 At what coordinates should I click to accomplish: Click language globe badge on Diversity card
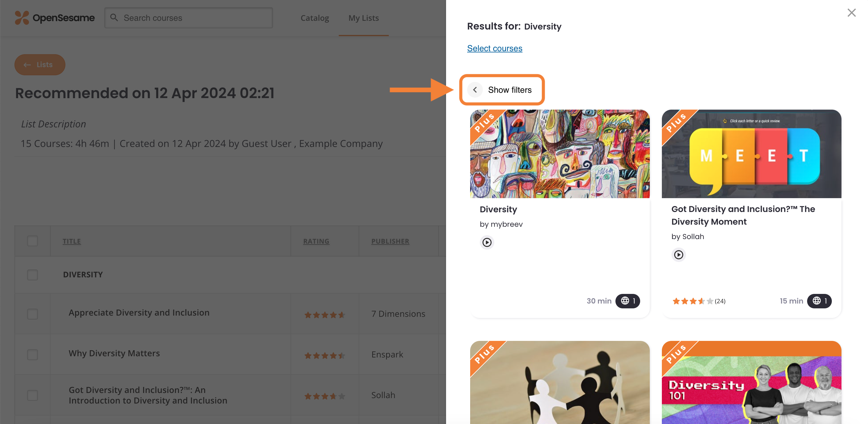click(x=627, y=301)
